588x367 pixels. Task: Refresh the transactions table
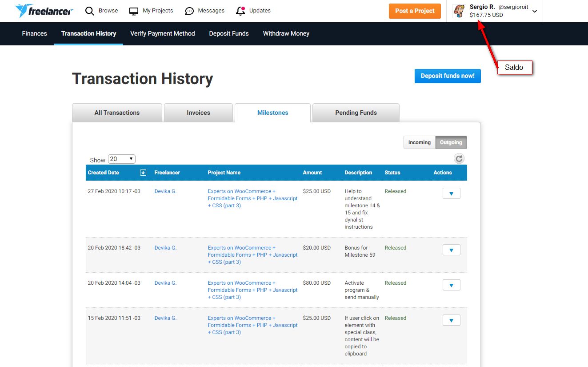(459, 158)
